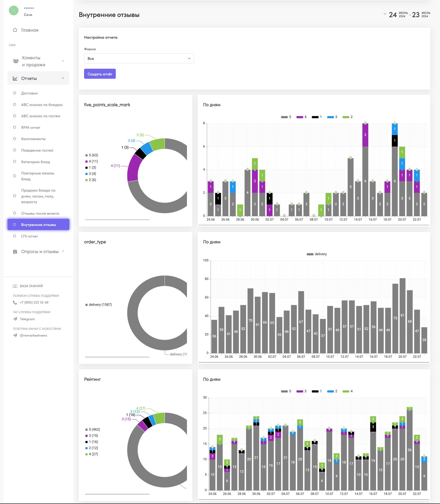Click the green donut segment labeled 2 (6)
The height and width of the screenshot is (504, 440).
click(157, 144)
